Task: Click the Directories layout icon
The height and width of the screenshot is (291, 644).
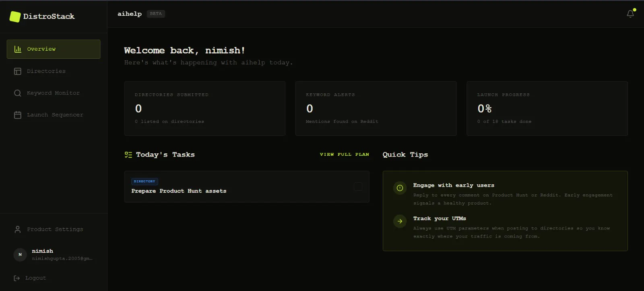Action: pyautogui.click(x=18, y=71)
